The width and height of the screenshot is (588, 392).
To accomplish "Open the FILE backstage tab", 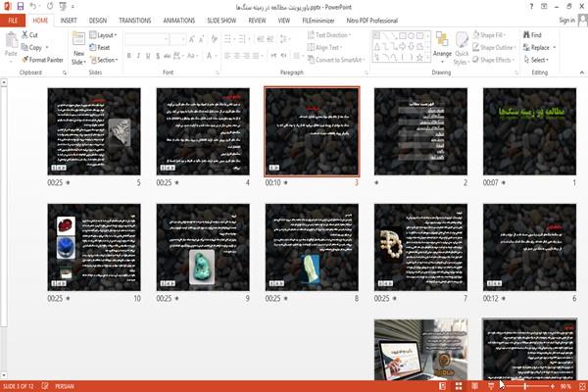I will (13, 21).
